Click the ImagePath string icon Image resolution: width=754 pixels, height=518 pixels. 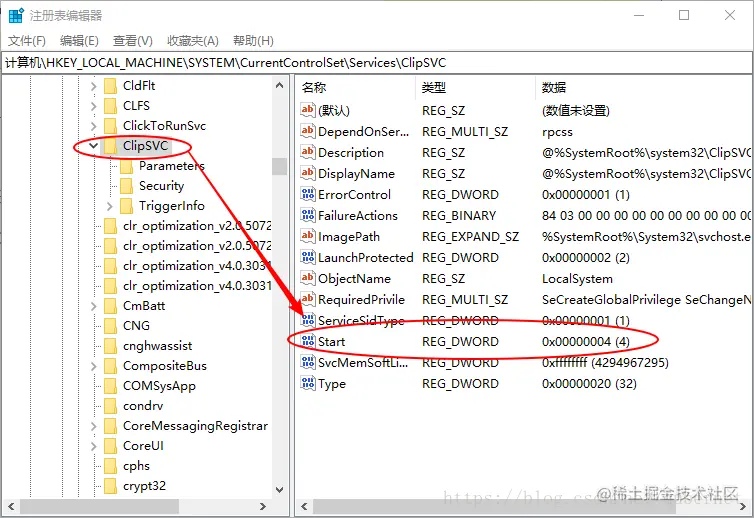(308, 236)
